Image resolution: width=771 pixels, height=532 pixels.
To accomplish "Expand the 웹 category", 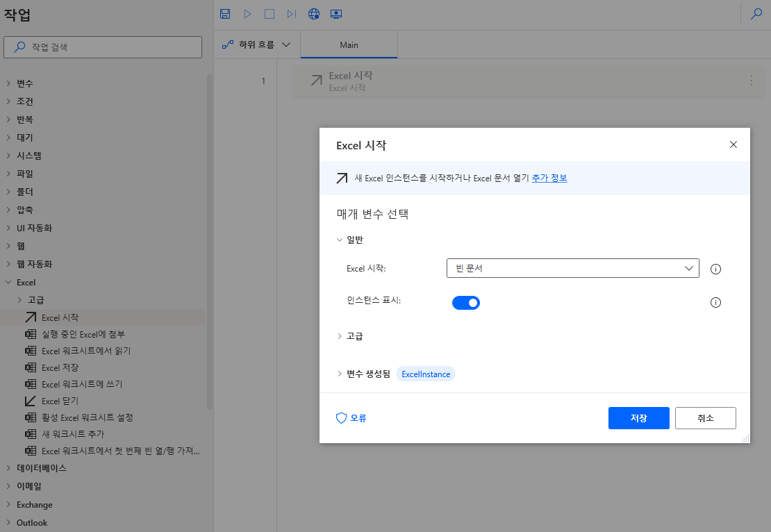I will tap(8, 246).
